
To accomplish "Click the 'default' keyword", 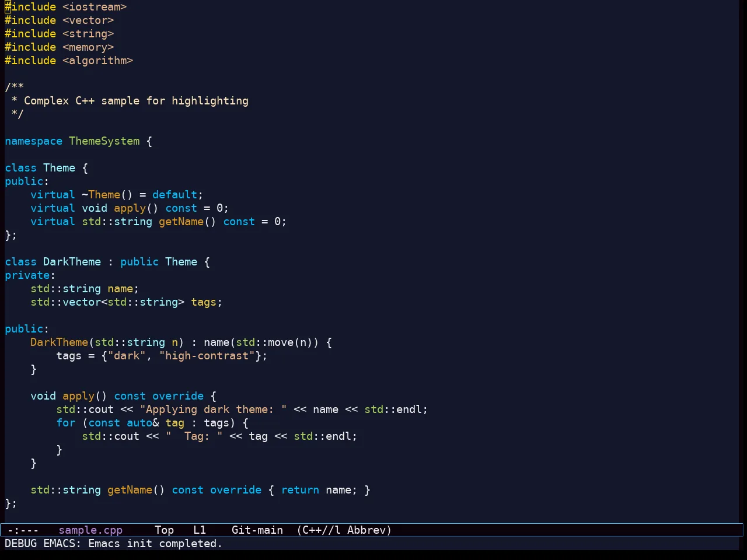I will click(x=175, y=195).
